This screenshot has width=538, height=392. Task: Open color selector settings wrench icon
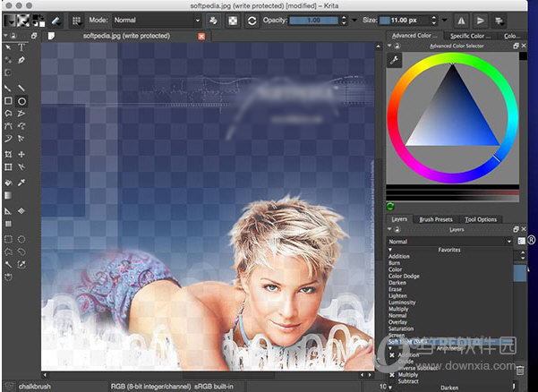coord(395,60)
